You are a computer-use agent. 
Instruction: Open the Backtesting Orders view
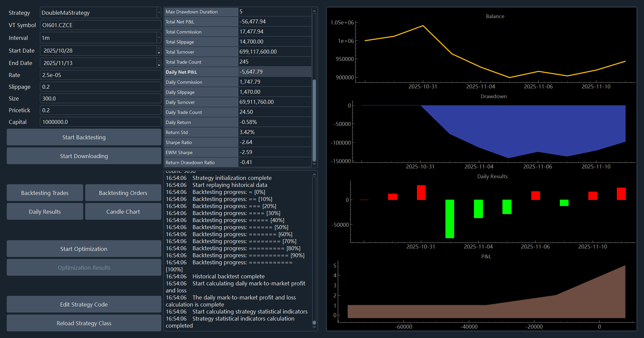(123, 193)
